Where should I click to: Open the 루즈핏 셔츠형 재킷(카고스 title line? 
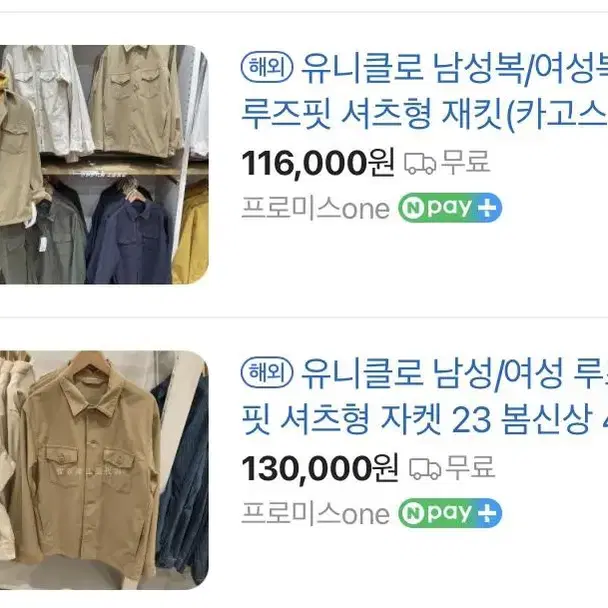pyautogui.click(x=424, y=114)
